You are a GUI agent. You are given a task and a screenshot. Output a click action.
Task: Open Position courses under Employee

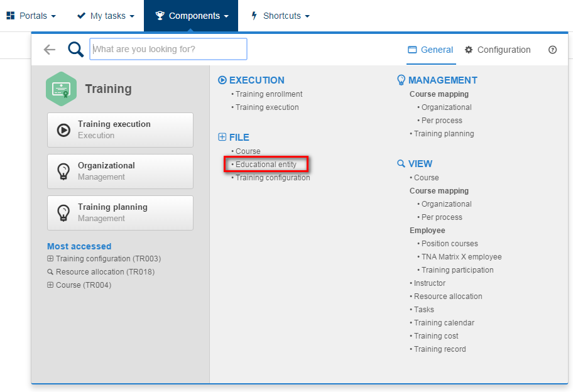tap(450, 244)
